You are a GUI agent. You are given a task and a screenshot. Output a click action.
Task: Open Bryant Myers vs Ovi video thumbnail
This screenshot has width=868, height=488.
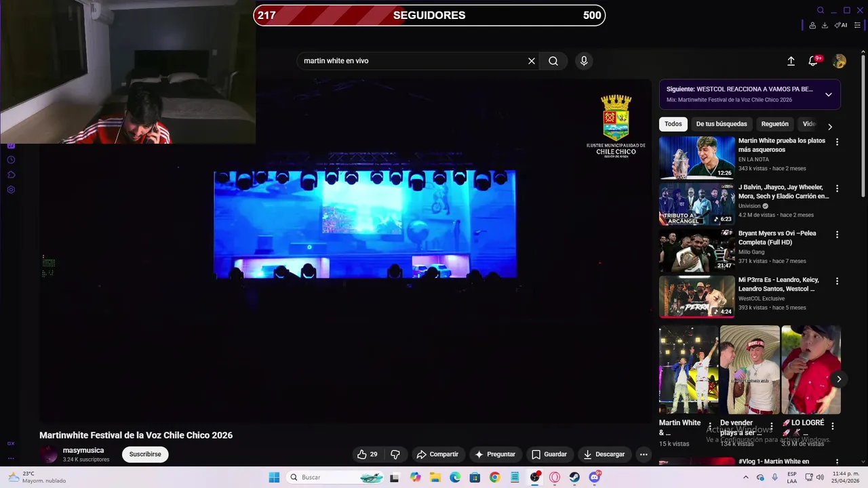[696, 250]
